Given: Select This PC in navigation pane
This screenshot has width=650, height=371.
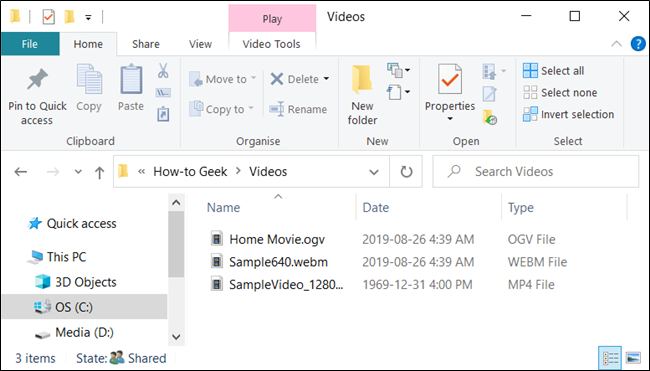Looking at the screenshot, I should (x=57, y=257).
